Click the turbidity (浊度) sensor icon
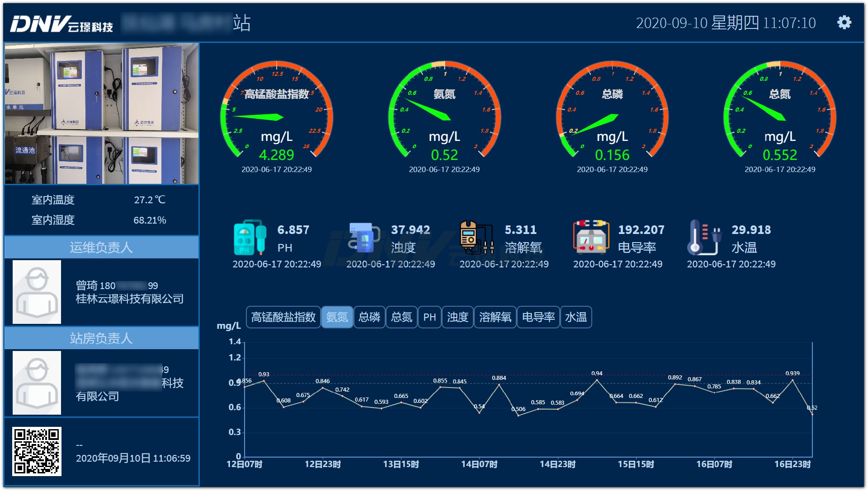Screen dimensions: 868x491 (364, 238)
